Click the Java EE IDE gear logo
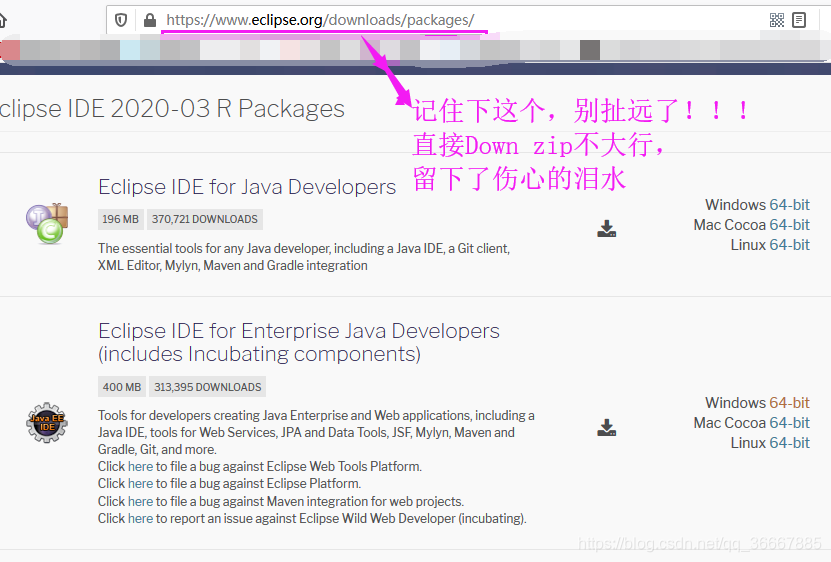The height and width of the screenshot is (562, 831). click(47, 423)
